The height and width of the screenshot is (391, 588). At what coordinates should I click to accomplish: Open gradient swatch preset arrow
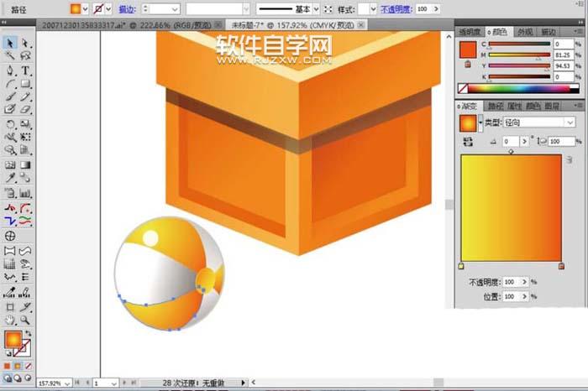(x=480, y=123)
